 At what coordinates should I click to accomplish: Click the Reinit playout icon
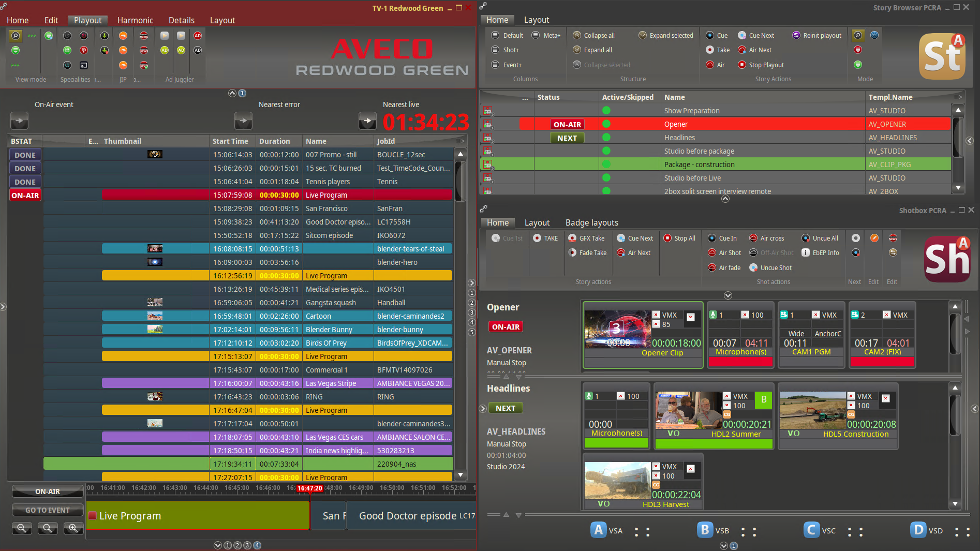(796, 35)
